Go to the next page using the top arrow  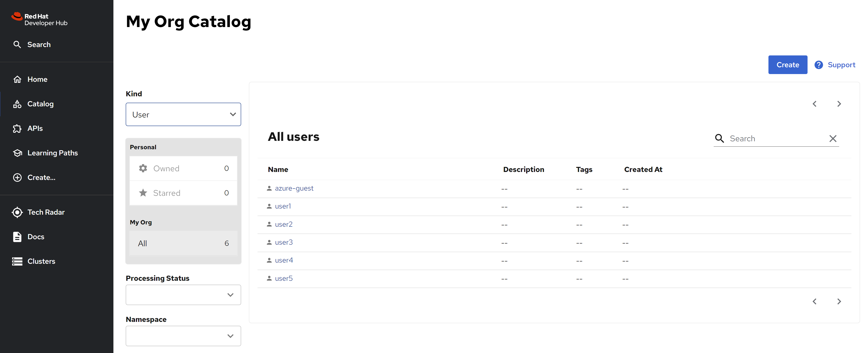click(x=839, y=104)
